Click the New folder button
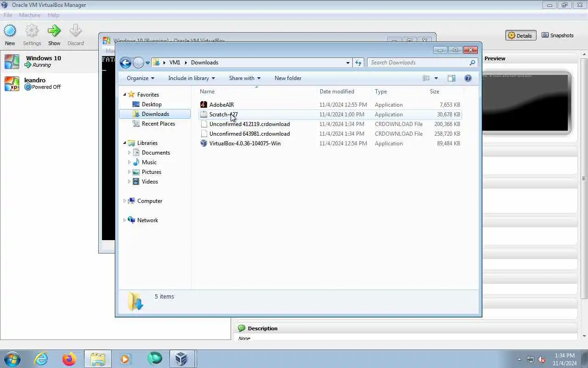The height and width of the screenshot is (368, 588). [288, 78]
